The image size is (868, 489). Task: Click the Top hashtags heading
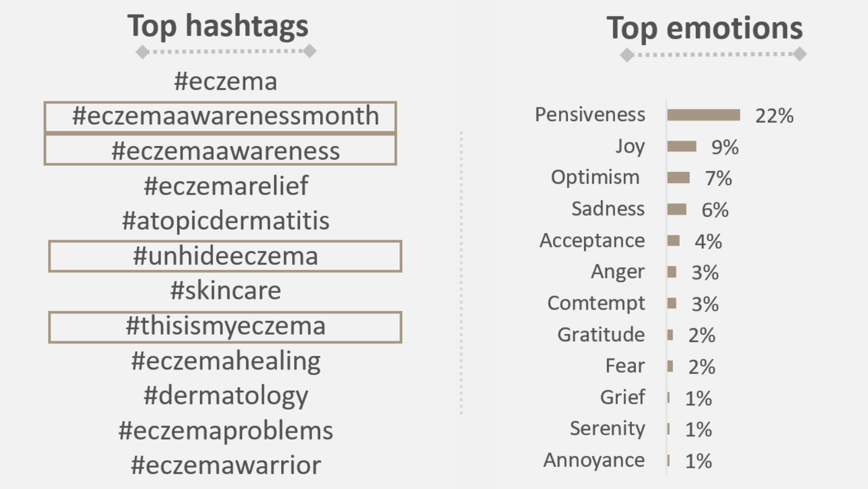point(218,26)
